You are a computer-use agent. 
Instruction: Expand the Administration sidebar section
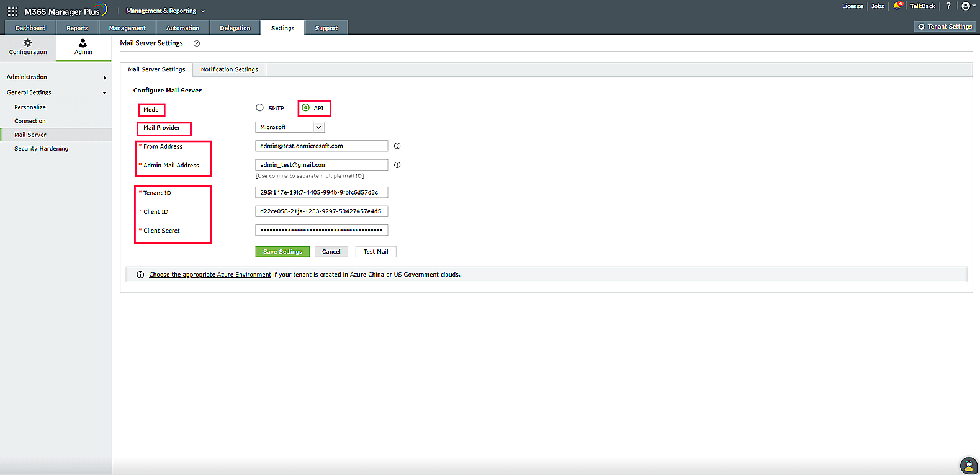56,78
